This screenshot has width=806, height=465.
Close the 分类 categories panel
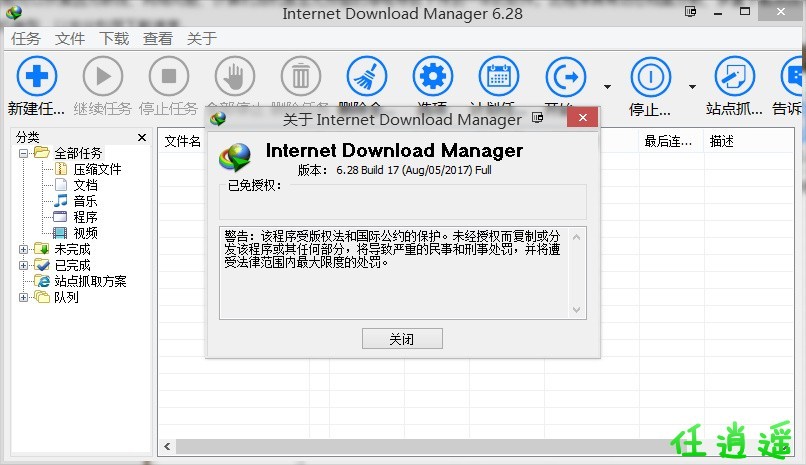click(x=142, y=137)
